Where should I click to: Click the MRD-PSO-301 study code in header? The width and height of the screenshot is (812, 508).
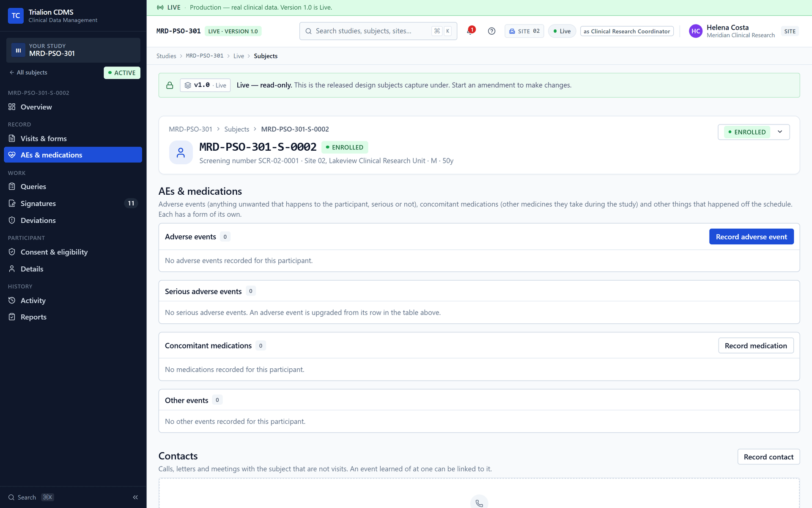tap(178, 31)
